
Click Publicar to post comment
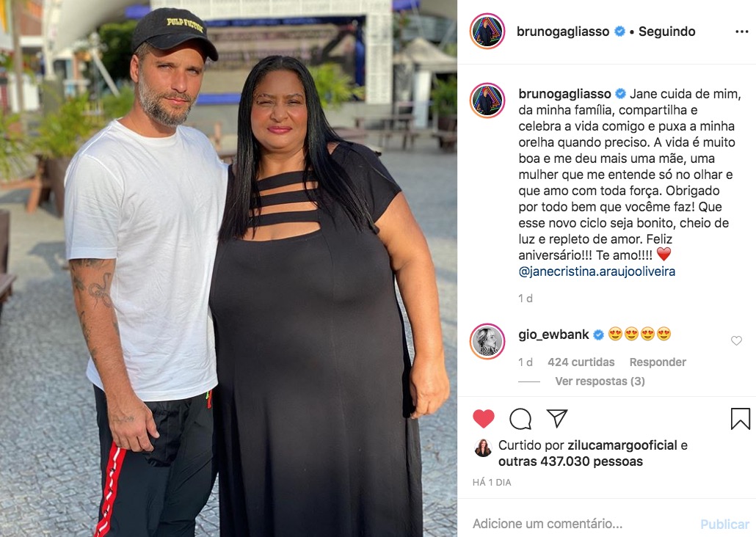(724, 524)
